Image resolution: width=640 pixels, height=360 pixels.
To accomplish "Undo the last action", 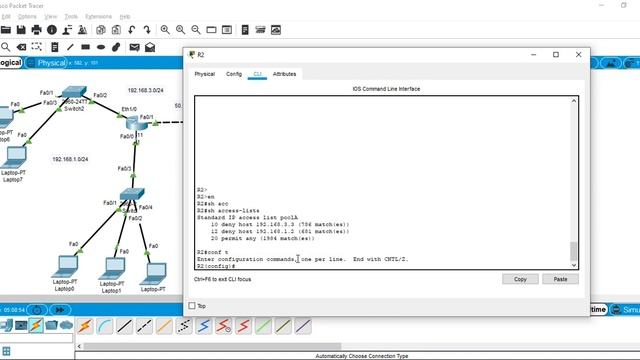I will click(131, 30).
